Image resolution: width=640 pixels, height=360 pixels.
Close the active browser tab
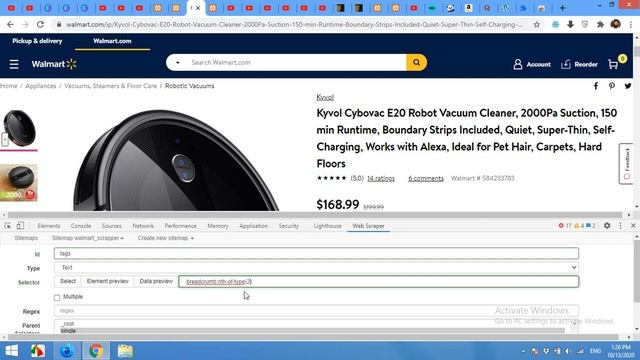click(x=198, y=8)
